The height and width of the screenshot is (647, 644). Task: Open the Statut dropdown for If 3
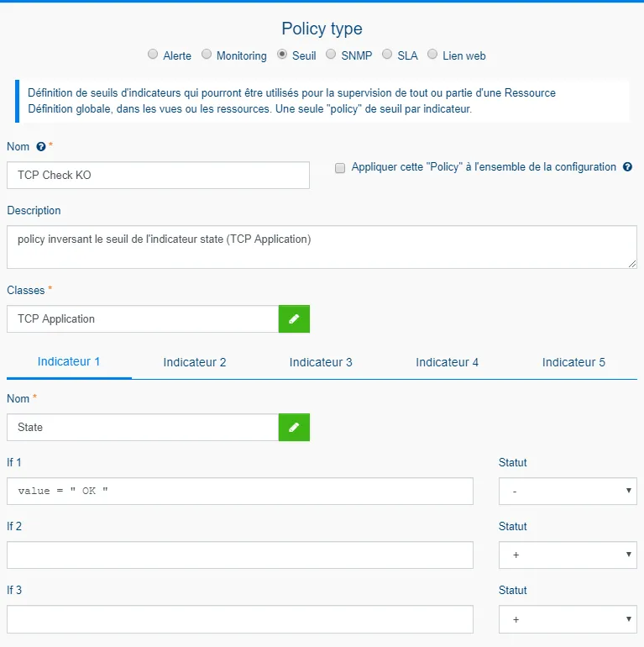[x=568, y=619]
